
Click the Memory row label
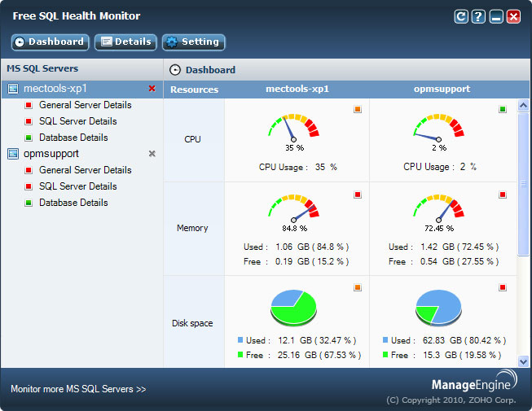(192, 228)
